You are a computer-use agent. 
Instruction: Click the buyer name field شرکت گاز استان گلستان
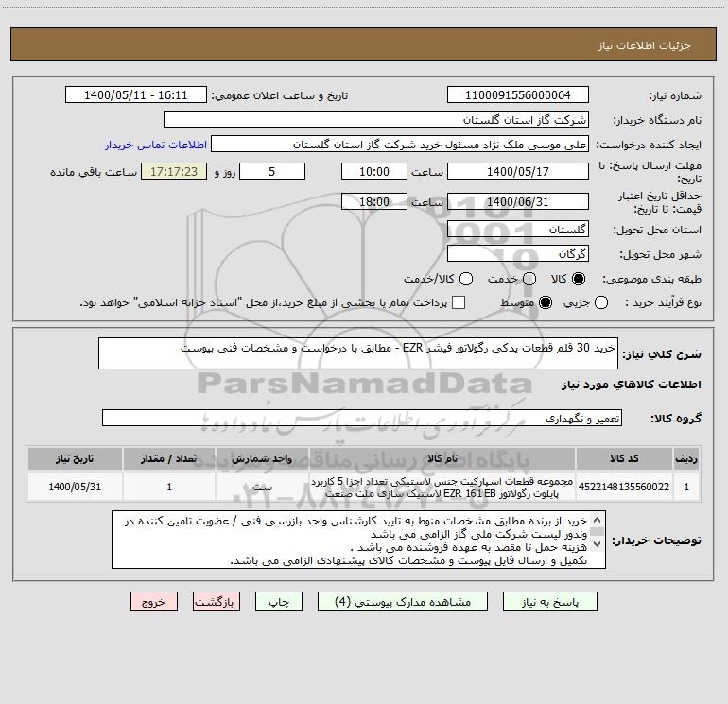(x=376, y=120)
